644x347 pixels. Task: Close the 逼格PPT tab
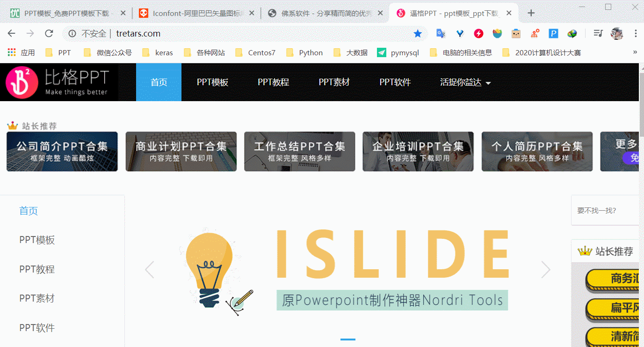pyautogui.click(x=509, y=13)
